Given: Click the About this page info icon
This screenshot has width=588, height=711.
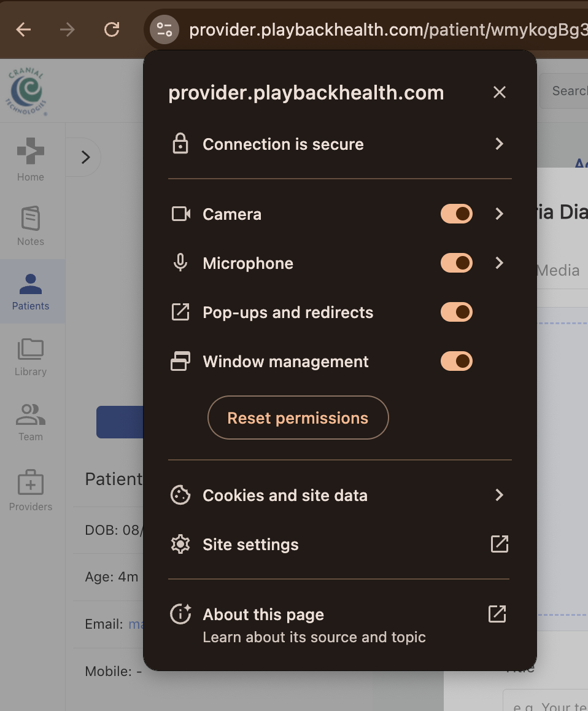Looking at the screenshot, I should coord(180,615).
